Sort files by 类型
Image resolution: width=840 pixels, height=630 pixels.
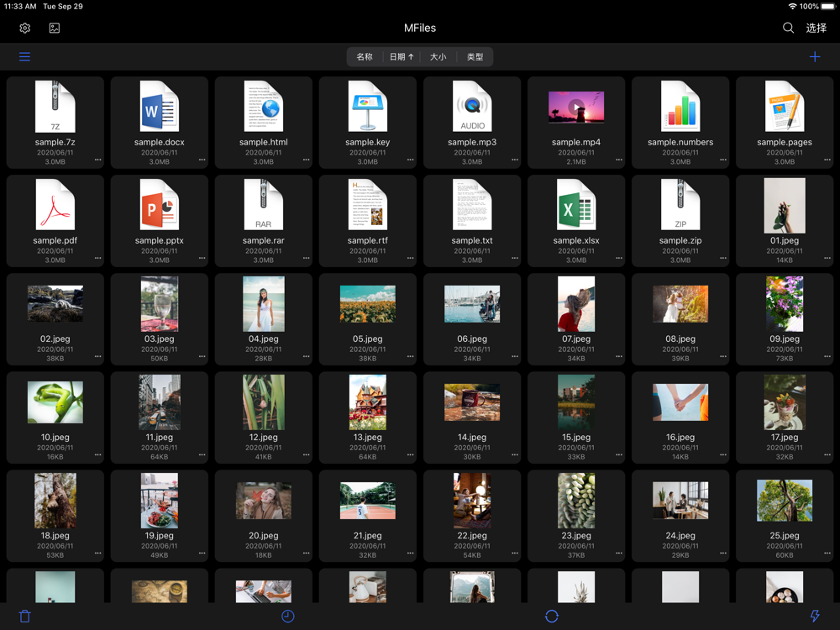click(475, 57)
